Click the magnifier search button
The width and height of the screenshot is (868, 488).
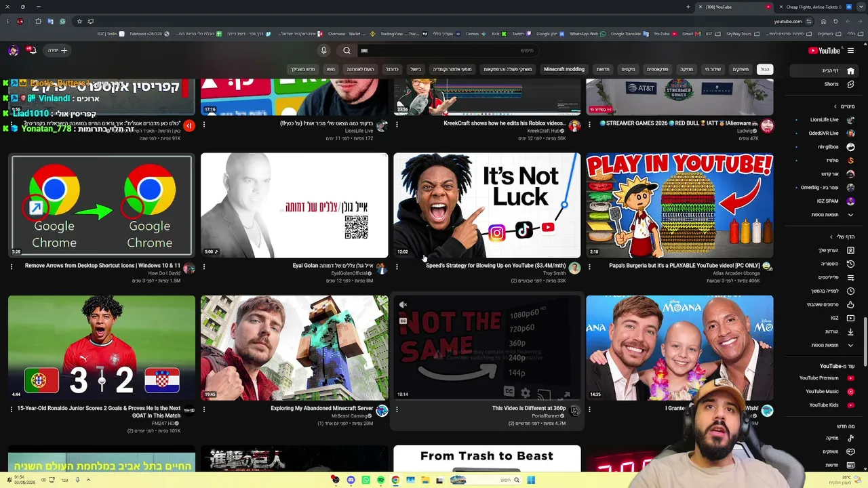[347, 50]
